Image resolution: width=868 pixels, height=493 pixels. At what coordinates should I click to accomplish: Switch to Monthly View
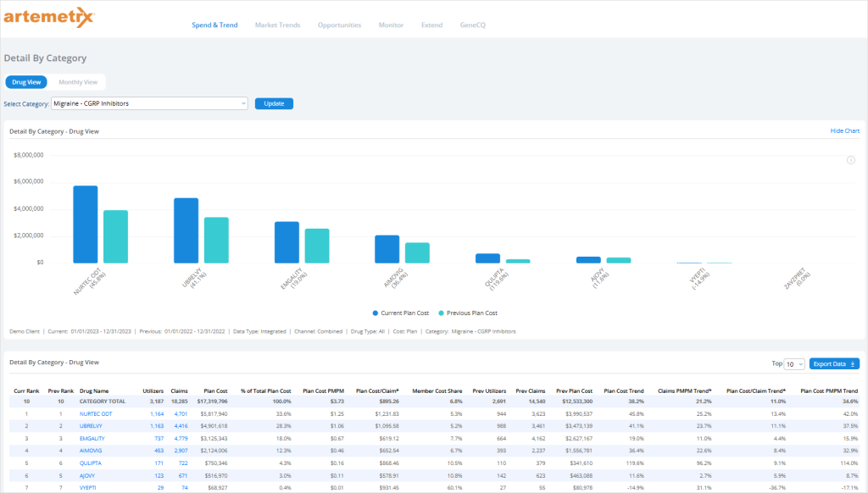pyautogui.click(x=78, y=82)
